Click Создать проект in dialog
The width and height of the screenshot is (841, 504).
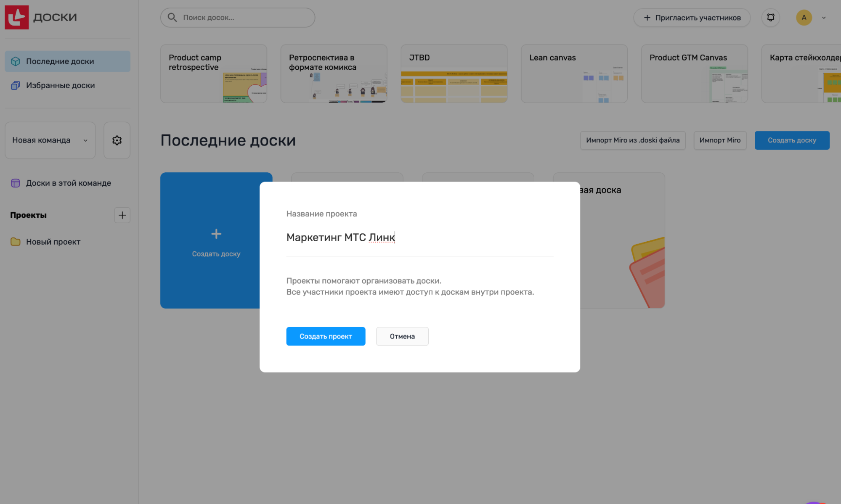point(326,336)
